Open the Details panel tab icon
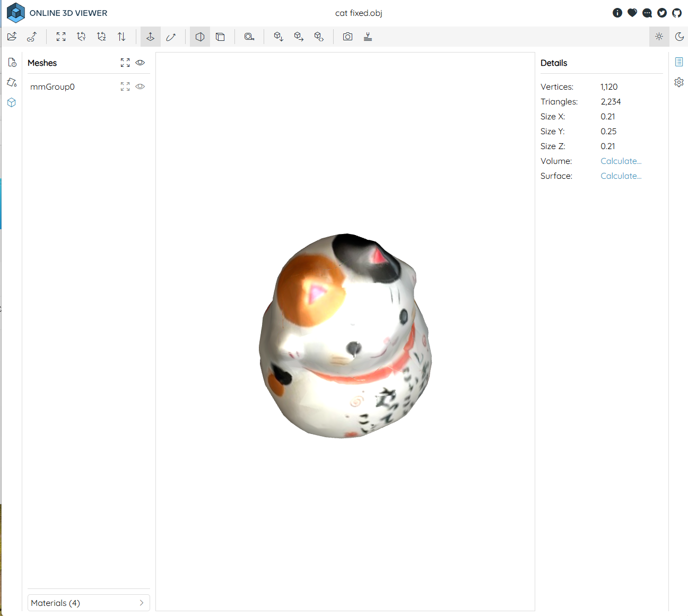Image resolution: width=688 pixels, height=616 pixels. pyautogui.click(x=679, y=62)
